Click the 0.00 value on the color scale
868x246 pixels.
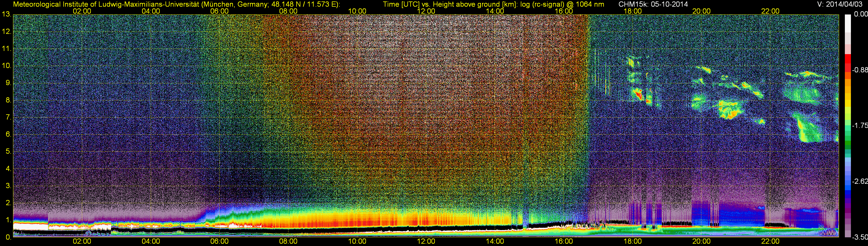click(x=860, y=14)
